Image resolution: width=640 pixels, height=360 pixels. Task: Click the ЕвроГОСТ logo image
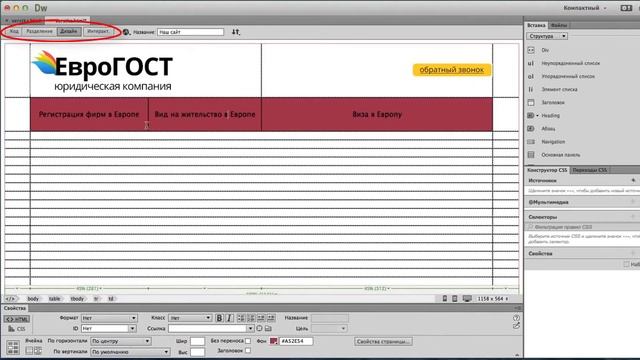pyautogui.click(x=102, y=71)
